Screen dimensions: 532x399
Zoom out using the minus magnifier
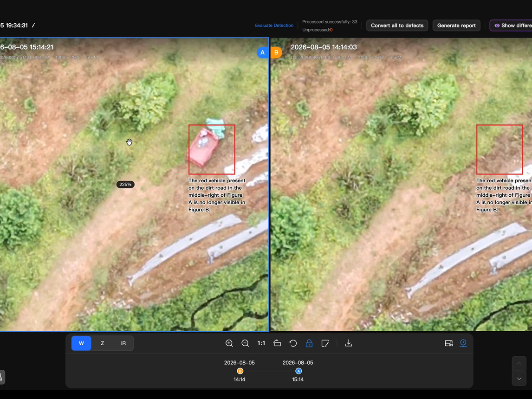tap(245, 343)
